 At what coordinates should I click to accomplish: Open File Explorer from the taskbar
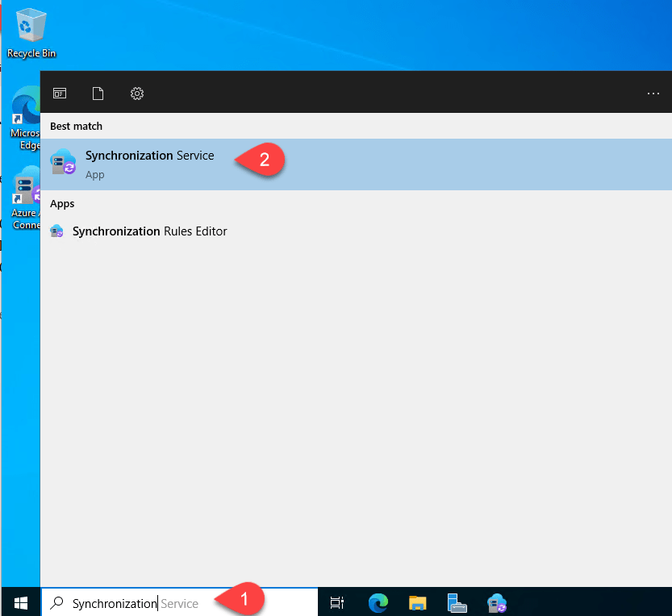(x=417, y=602)
